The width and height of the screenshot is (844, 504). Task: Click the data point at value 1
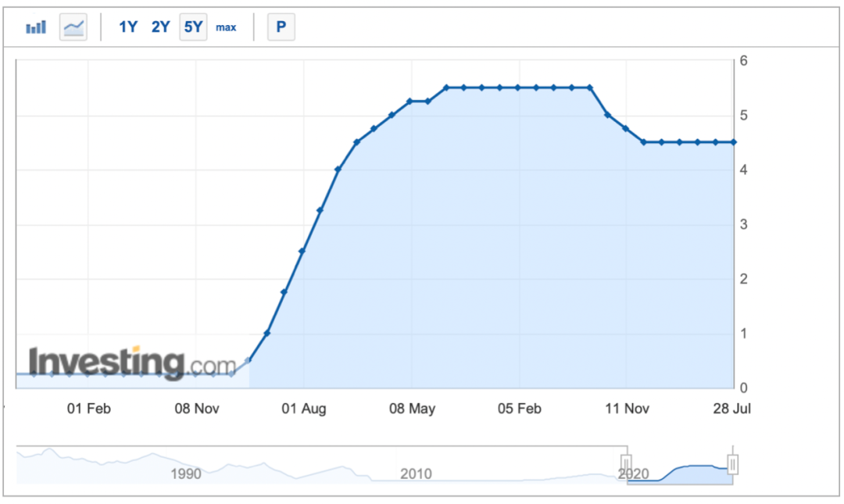(266, 334)
